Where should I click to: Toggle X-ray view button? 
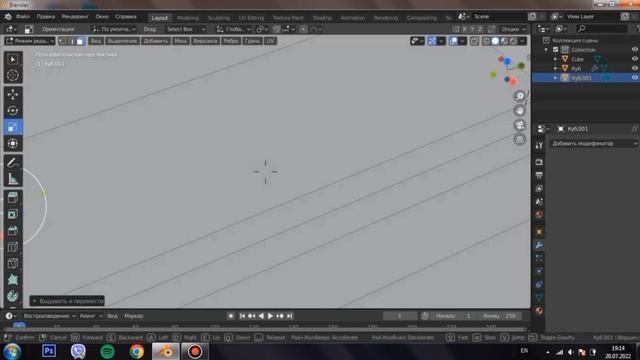[474, 41]
